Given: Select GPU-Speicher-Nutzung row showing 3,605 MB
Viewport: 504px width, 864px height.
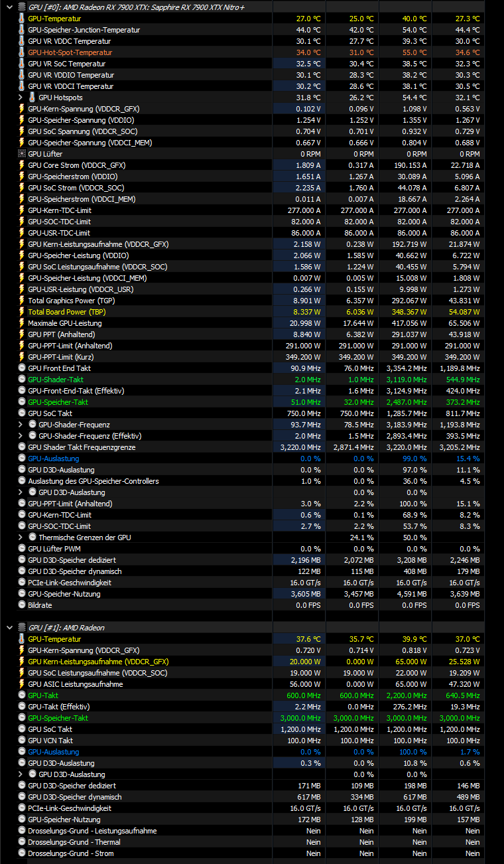Looking at the screenshot, I should coord(251,594).
